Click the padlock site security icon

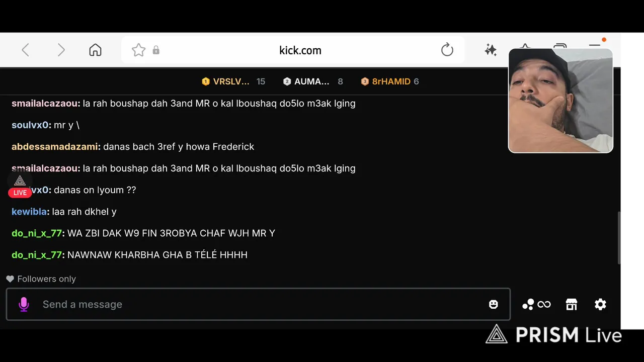click(156, 50)
